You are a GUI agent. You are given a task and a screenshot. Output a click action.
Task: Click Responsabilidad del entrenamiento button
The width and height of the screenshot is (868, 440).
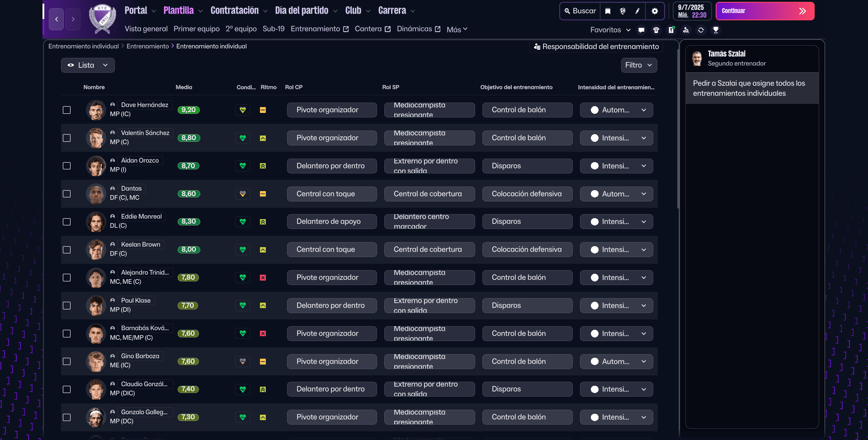click(x=596, y=47)
